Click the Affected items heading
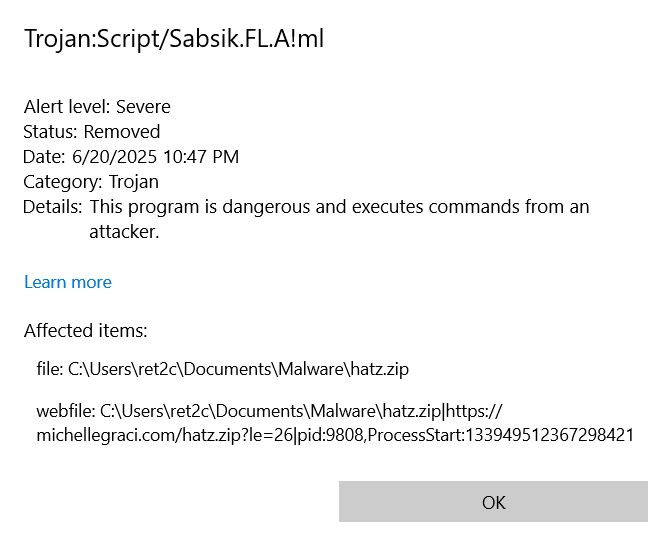Viewport: 671px width, 541px height. click(x=85, y=331)
